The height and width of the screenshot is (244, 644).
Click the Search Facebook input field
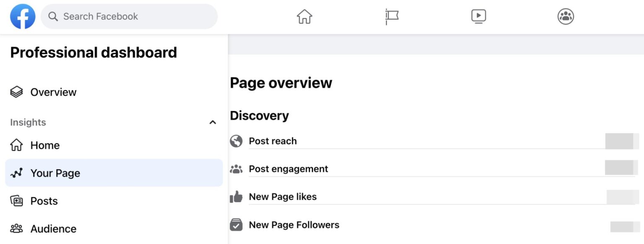(x=129, y=16)
